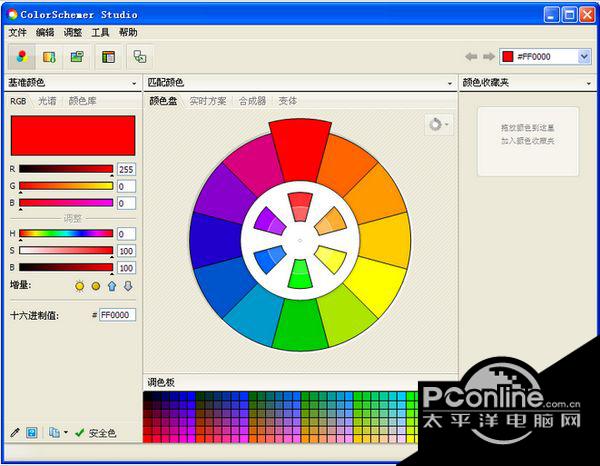Select the green wedge at wheel bottom

pyautogui.click(x=300, y=324)
